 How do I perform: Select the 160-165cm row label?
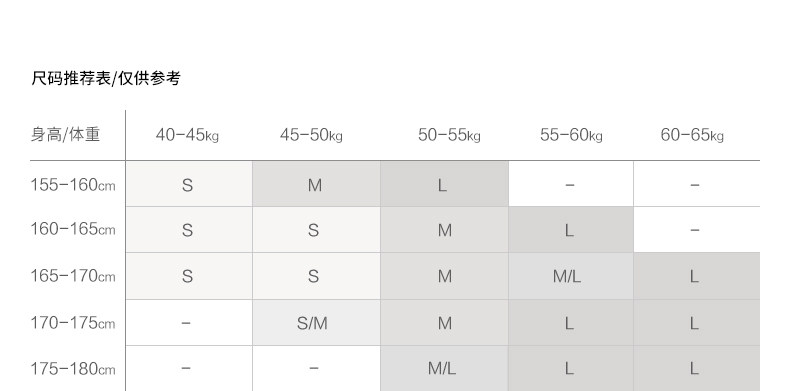[73, 229]
